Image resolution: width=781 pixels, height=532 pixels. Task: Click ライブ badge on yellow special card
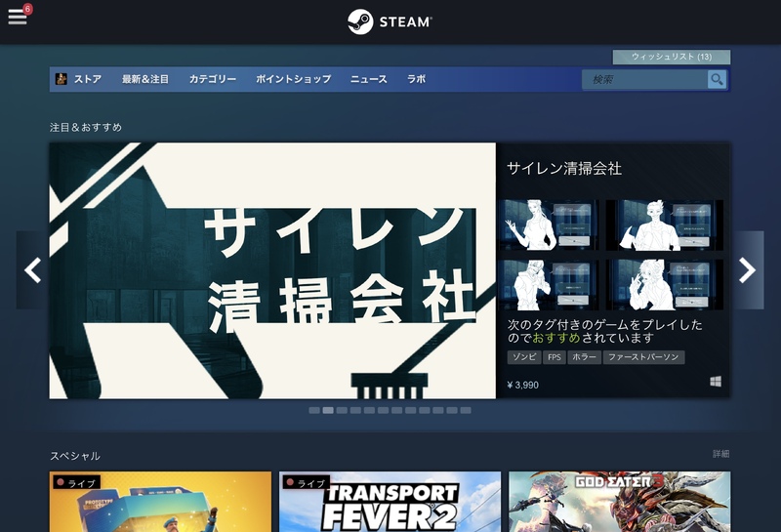pos(77,482)
